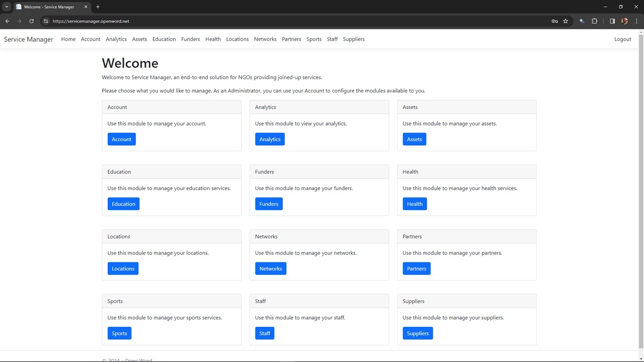Open Assets in the navigation bar
Viewport: 644px width, 362px height.
point(139,39)
